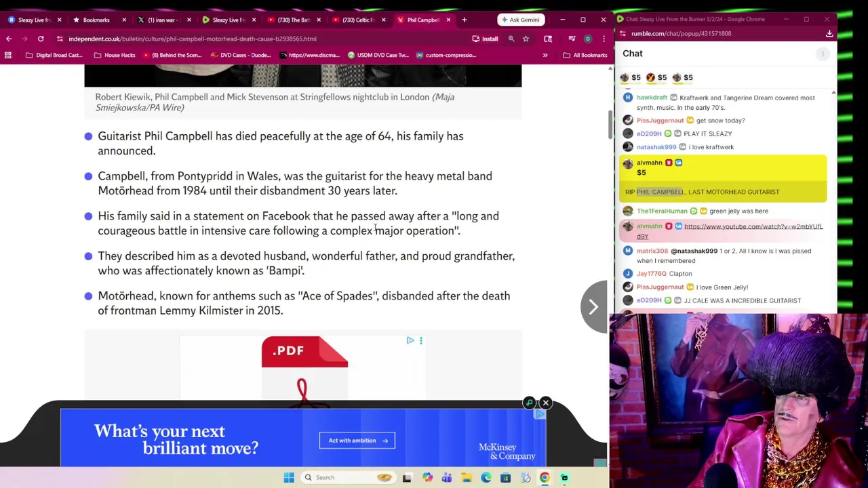The image size is (868, 488).
Task: Click the third $5 rant chip
Action: click(x=682, y=77)
